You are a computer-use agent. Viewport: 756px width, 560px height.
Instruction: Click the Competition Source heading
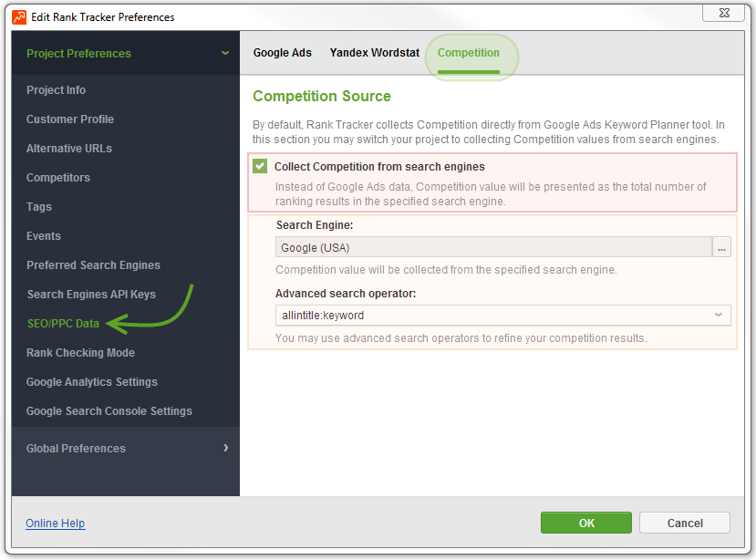(322, 96)
